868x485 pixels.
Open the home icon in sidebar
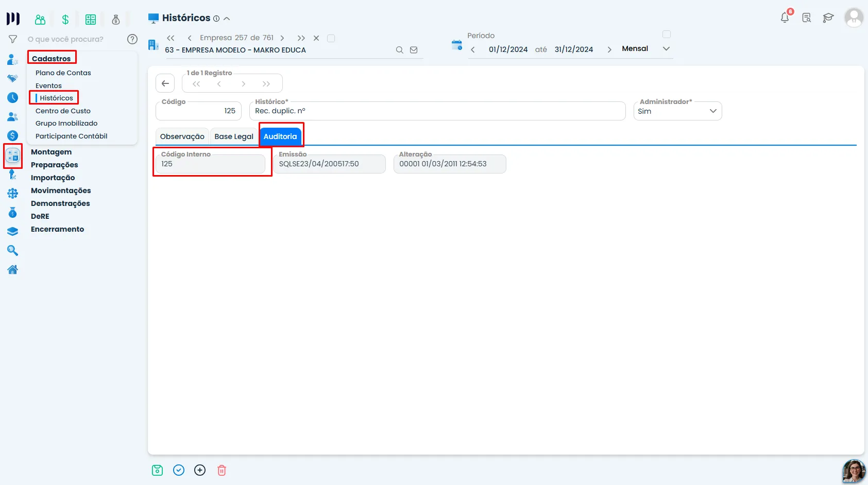[x=13, y=269]
